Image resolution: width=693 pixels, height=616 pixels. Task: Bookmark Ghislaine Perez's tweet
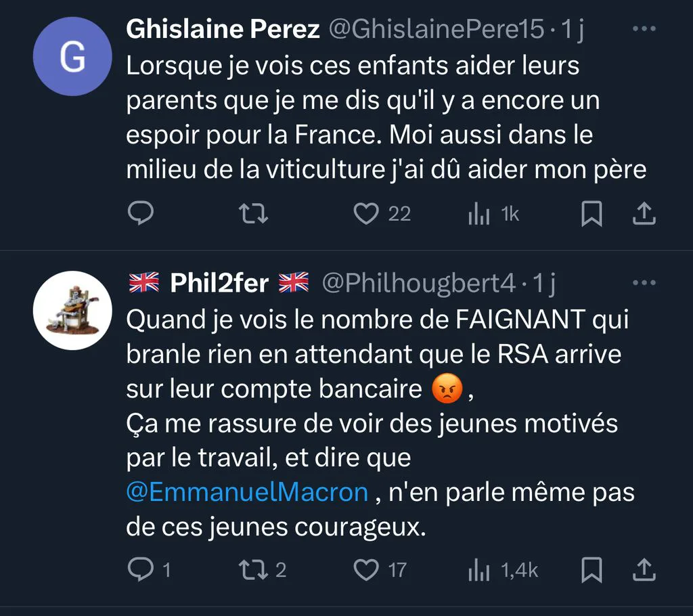coord(591,214)
